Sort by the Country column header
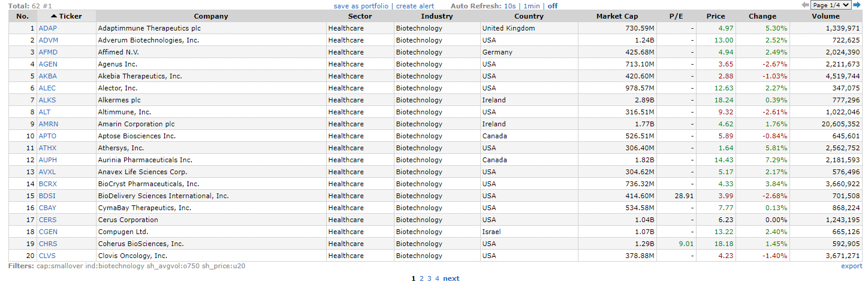This screenshot has height=285, width=868. [x=529, y=16]
